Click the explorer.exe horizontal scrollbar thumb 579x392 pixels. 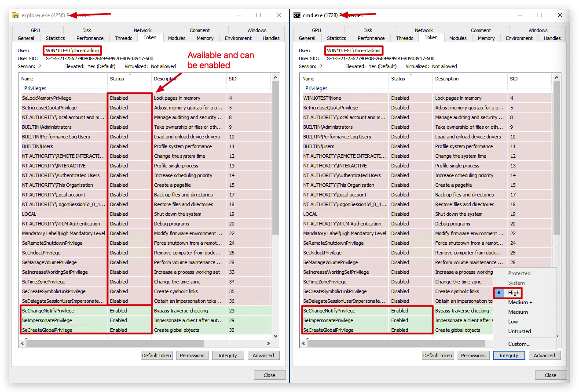pyautogui.click(x=115, y=343)
